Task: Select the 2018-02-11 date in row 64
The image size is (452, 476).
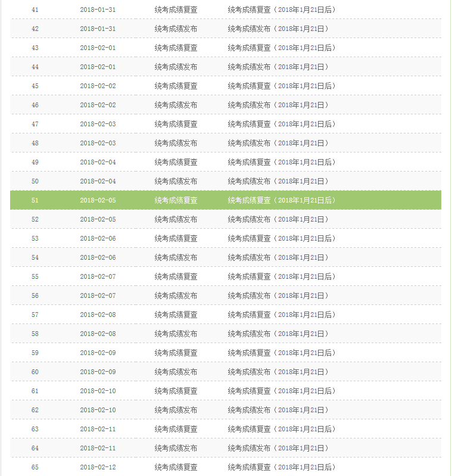Action: (98, 448)
